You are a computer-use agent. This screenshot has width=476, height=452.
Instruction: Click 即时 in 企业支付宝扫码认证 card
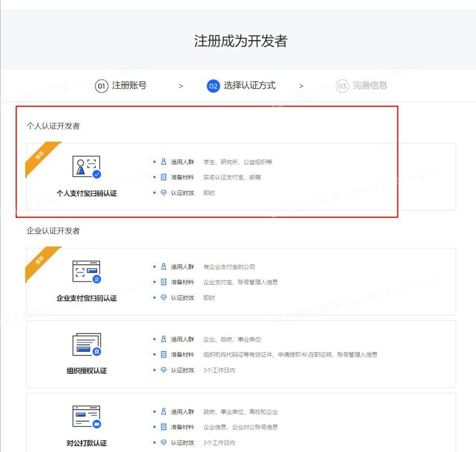click(209, 298)
